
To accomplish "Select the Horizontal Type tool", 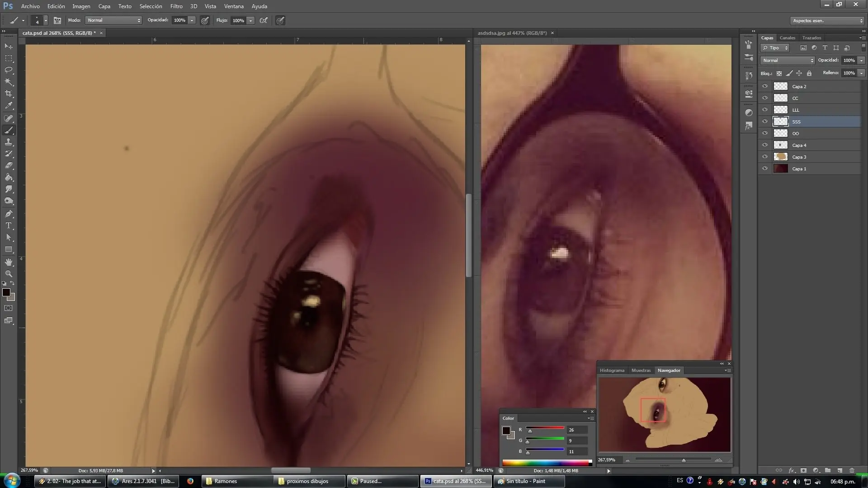I will [x=9, y=225].
